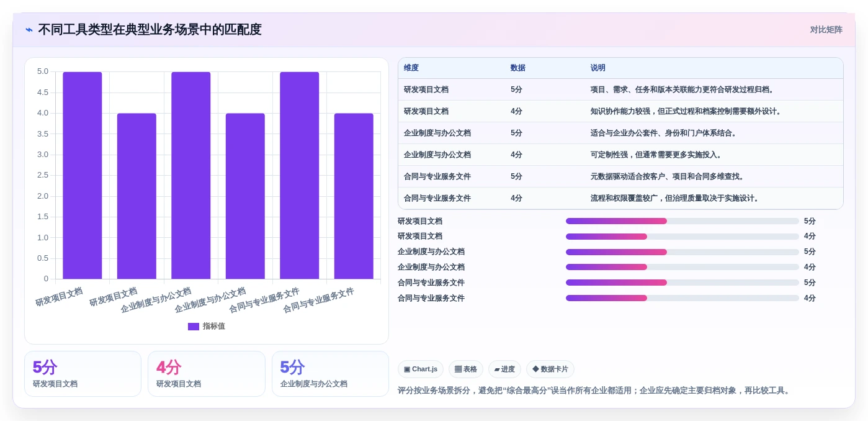
Task: Click the 1.5 tick on the y-axis
Action: pyautogui.click(x=43, y=217)
